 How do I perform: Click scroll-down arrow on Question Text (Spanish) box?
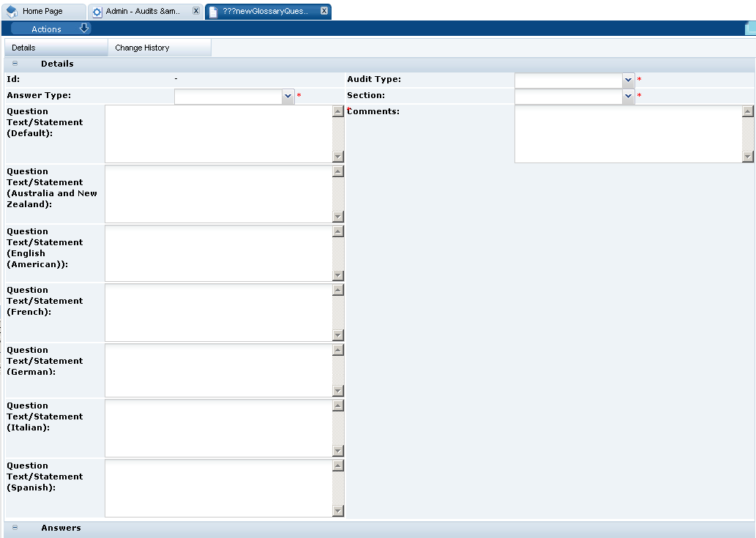337,511
